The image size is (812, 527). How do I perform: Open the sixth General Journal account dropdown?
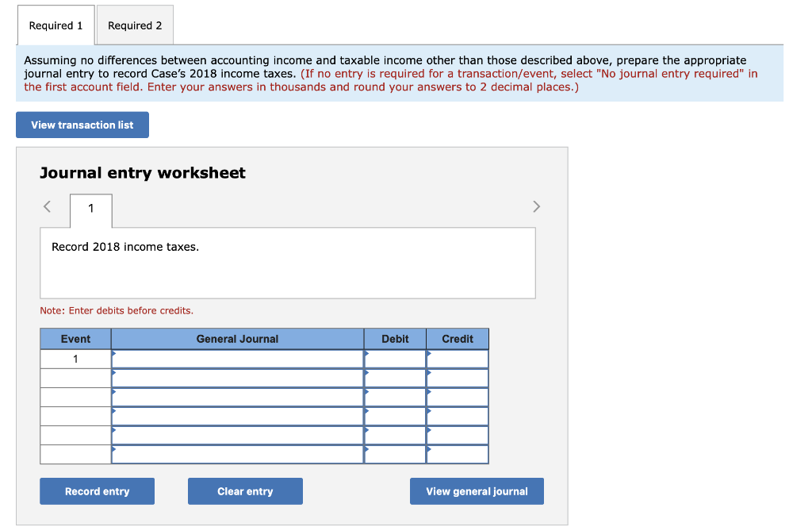[238, 455]
